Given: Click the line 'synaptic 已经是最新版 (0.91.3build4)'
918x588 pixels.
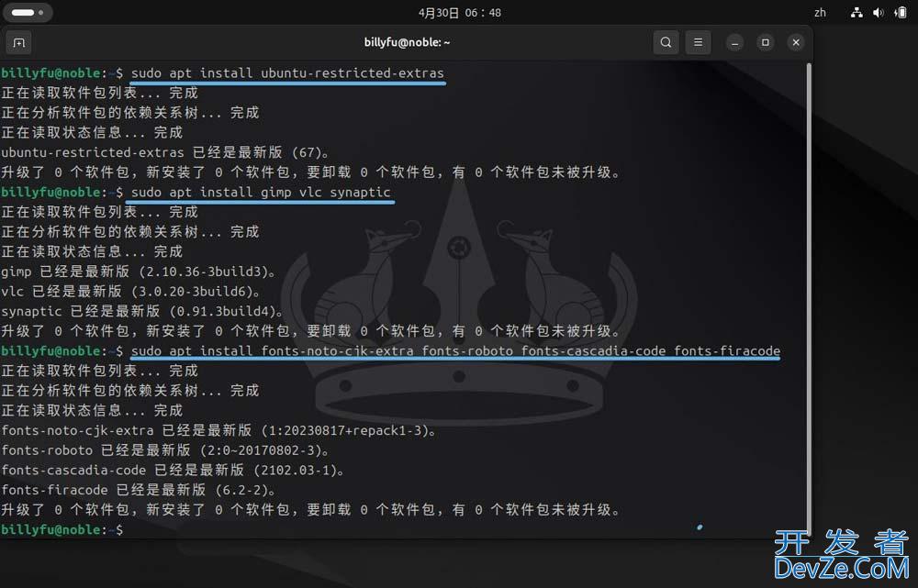Looking at the screenshot, I should click(143, 311).
